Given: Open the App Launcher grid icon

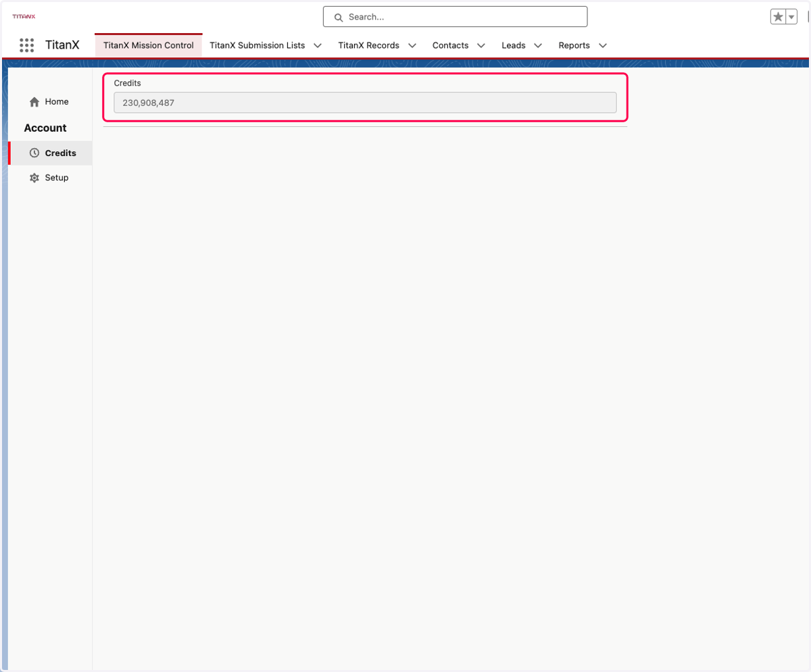Looking at the screenshot, I should click(26, 45).
